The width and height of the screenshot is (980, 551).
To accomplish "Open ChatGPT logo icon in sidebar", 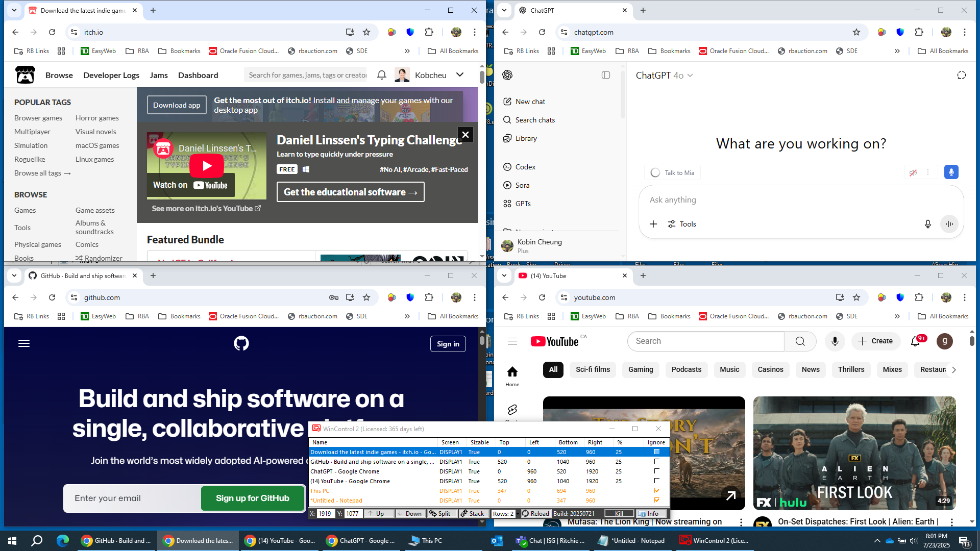I will point(507,75).
